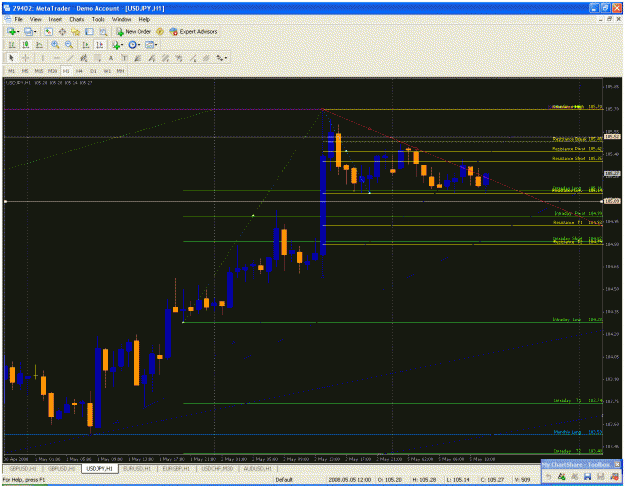Click the V: 909 volume value
This screenshot has width=625, height=486.
[522, 480]
